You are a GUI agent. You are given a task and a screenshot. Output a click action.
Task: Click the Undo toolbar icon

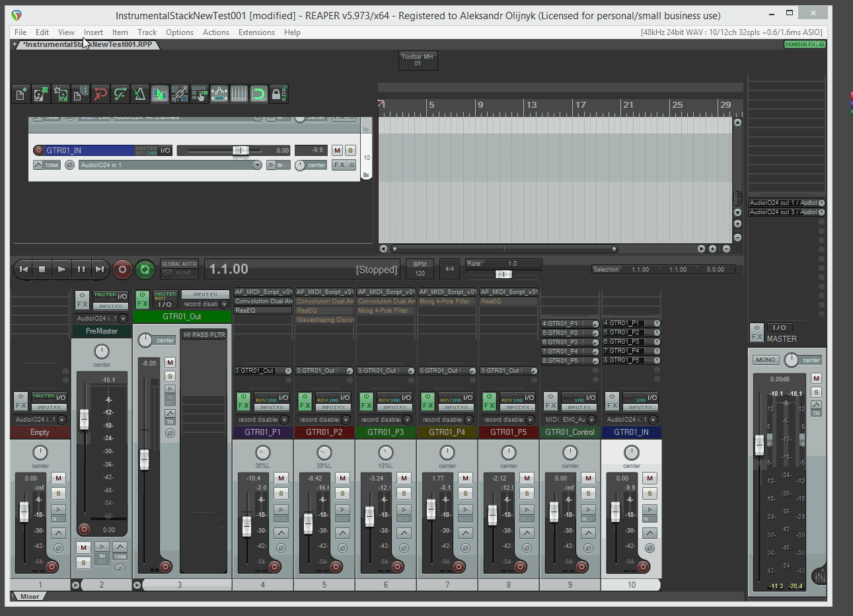click(100, 95)
